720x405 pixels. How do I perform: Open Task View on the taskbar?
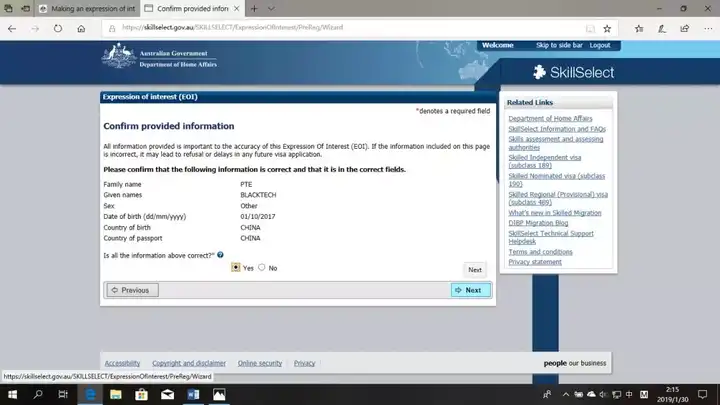63,394
